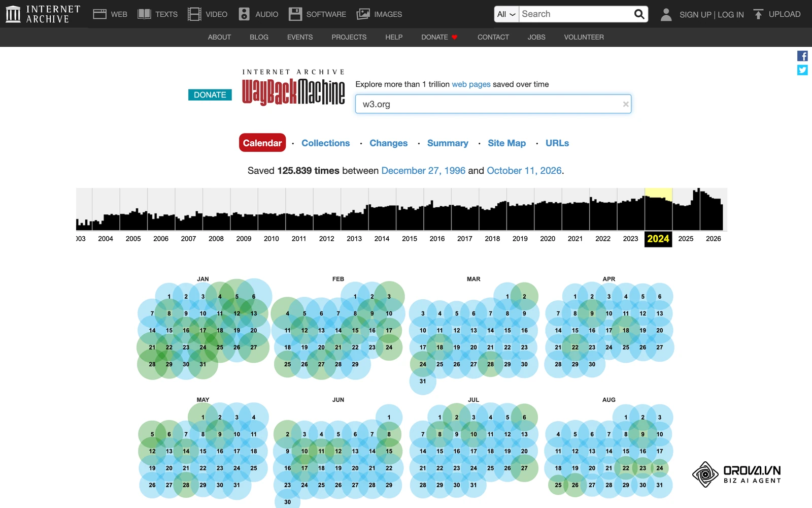
Task: Open the Projects menu item
Action: click(349, 37)
